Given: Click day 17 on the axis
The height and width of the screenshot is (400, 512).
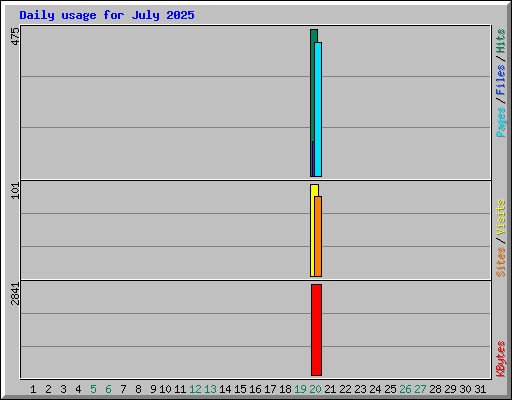Looking at the screenshot, I should click(x=270, y=389).
